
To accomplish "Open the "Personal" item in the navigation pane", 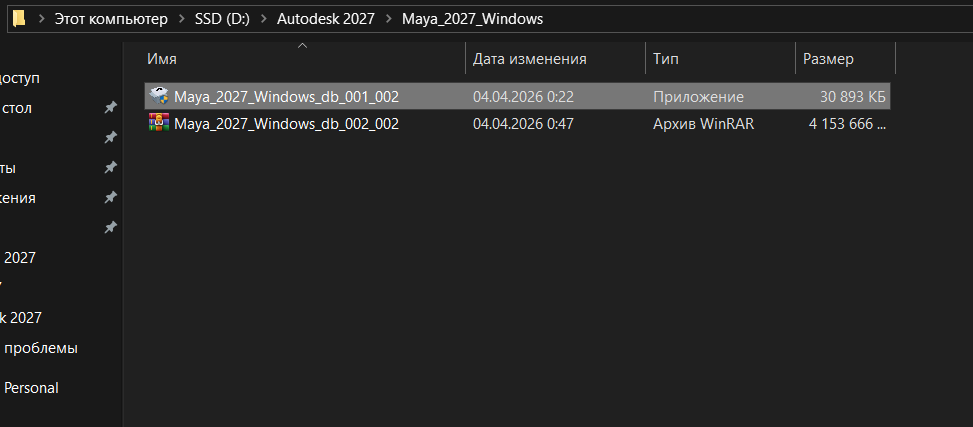I will 31,388.
